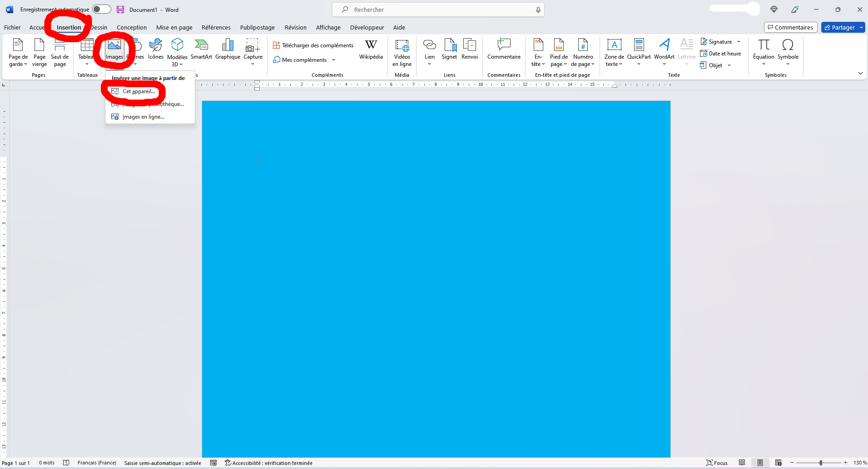Click the zoom out minus button
The height and width of the screenshot is (469, 868).
[x=792, y=463]
